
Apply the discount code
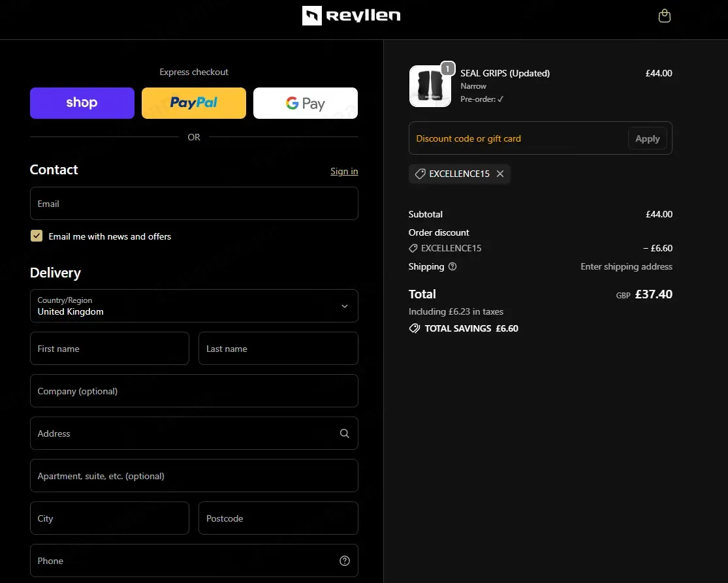[x=647, y=138]
